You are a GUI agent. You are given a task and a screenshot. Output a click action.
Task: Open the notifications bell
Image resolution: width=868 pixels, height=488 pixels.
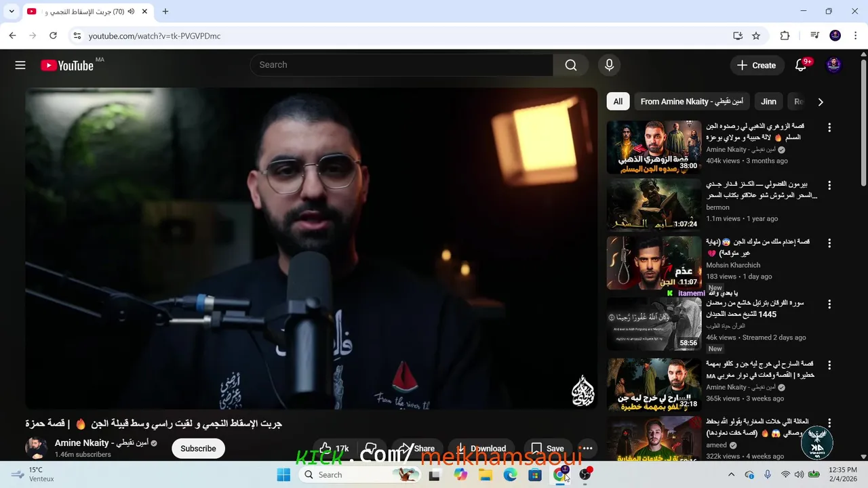tap(801, 65)
